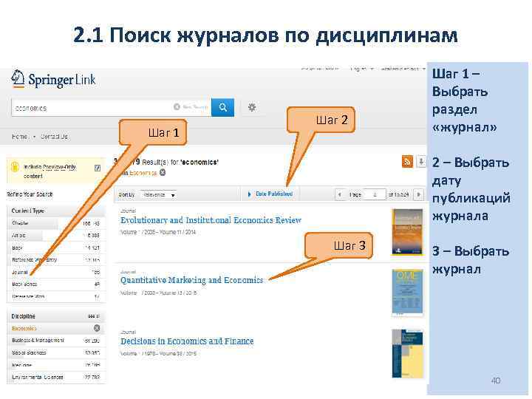The image size is (532, 399).
Task: Filter content type by Journal
Action: [55, 272]
